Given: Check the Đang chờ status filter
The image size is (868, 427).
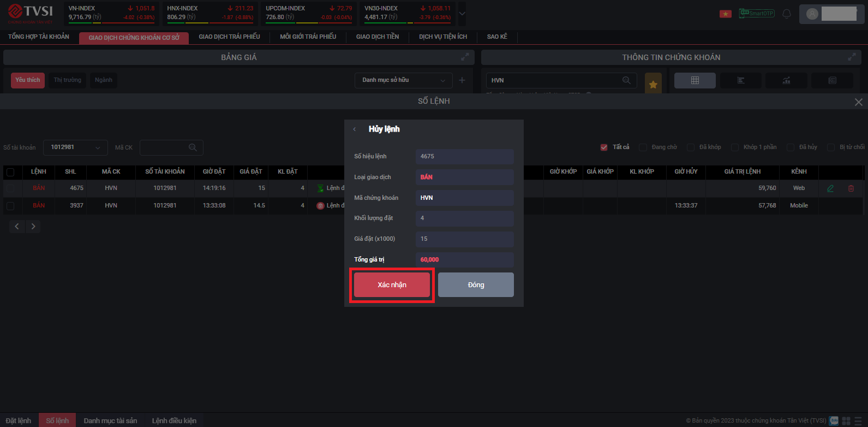Looking at the screenshot, I should [x=643, y=147].
